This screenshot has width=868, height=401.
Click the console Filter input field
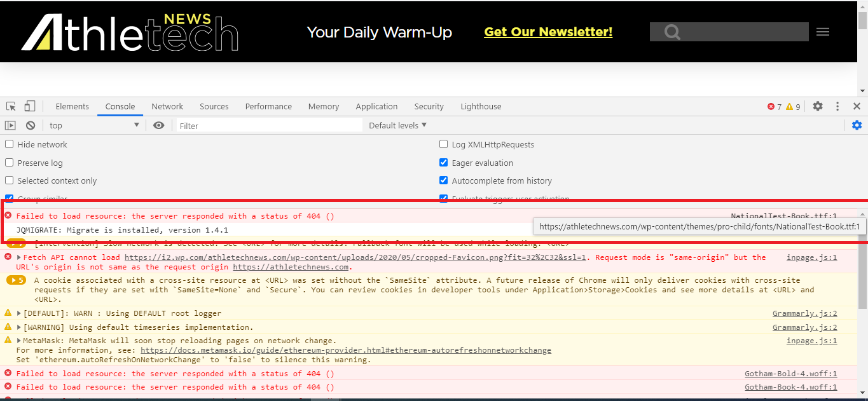(270, 126)
